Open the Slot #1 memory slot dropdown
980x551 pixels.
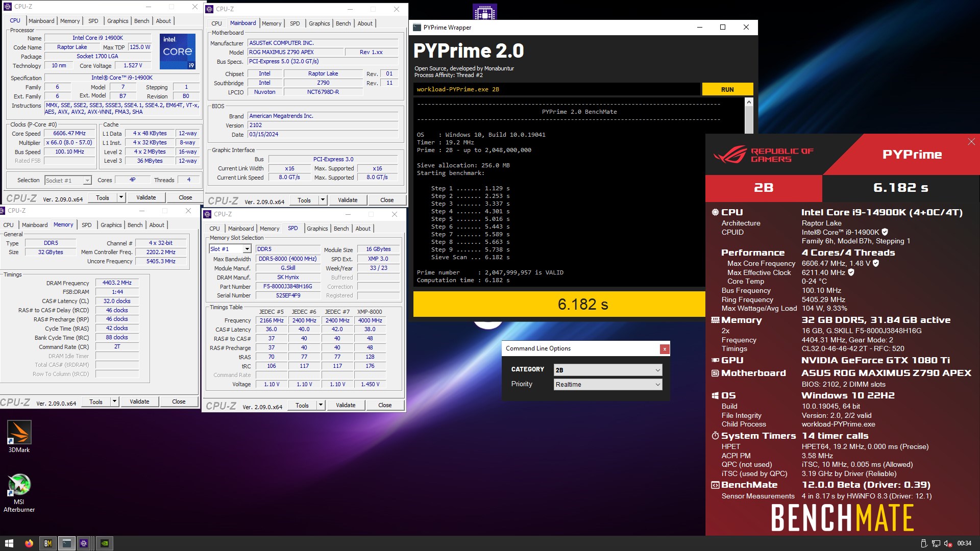230,249
